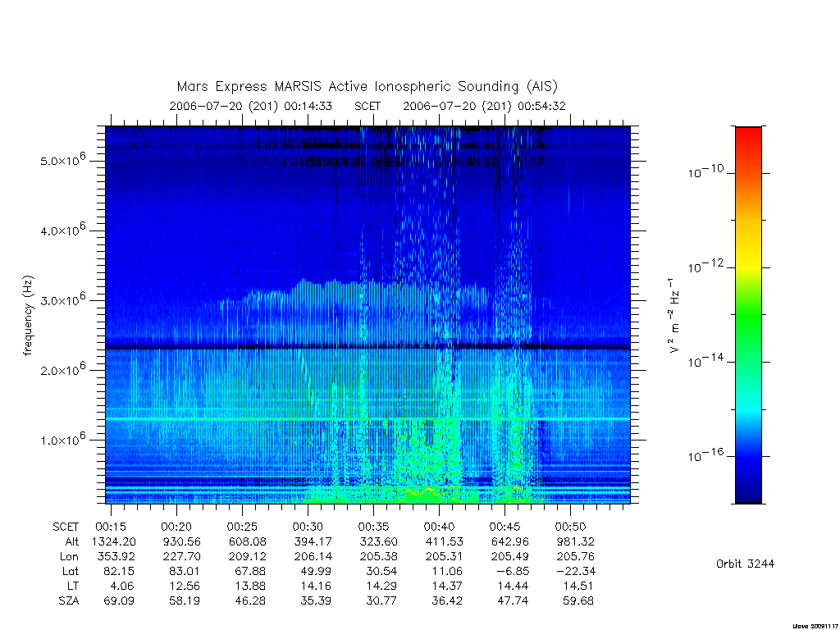Click the red top of the color bar

(x=748, y=139)
